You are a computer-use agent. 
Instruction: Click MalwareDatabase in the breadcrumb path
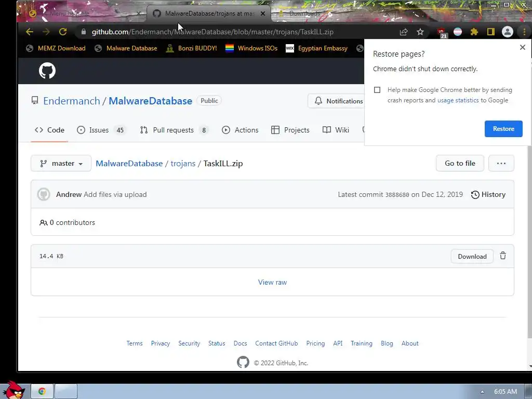click(x=129, y=164)
